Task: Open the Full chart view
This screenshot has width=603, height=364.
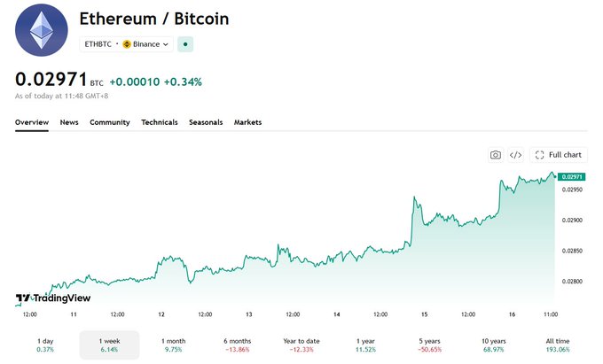Action: (559, 155)
